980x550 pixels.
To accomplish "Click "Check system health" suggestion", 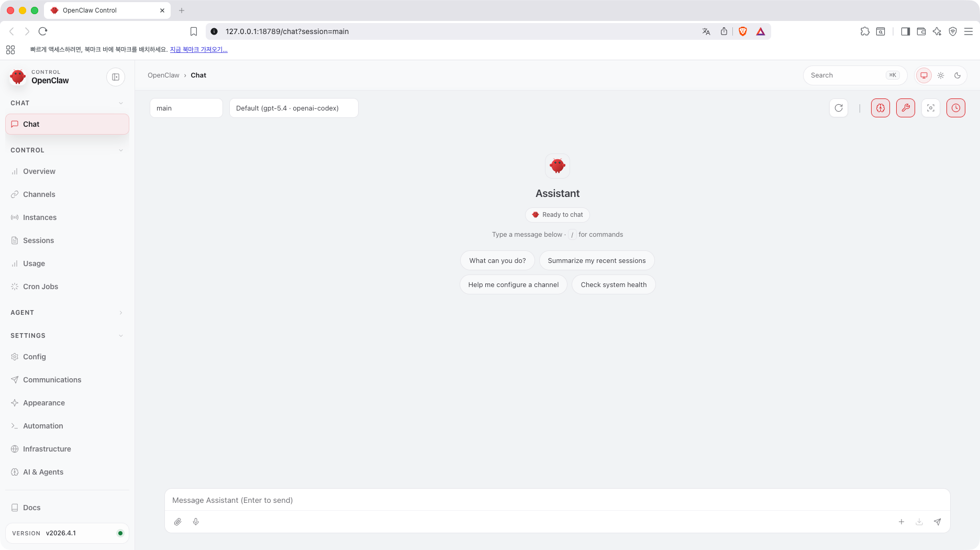I will (x=614, y=284).
